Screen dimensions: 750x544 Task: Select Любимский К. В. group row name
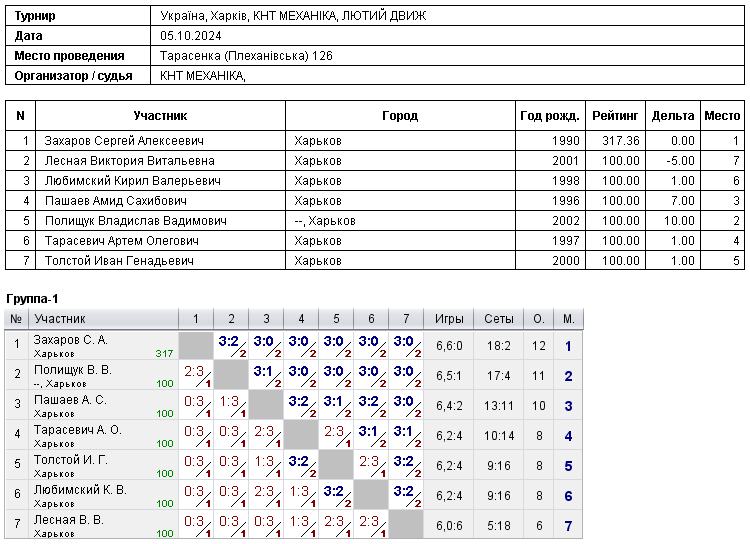pos(80,490)
